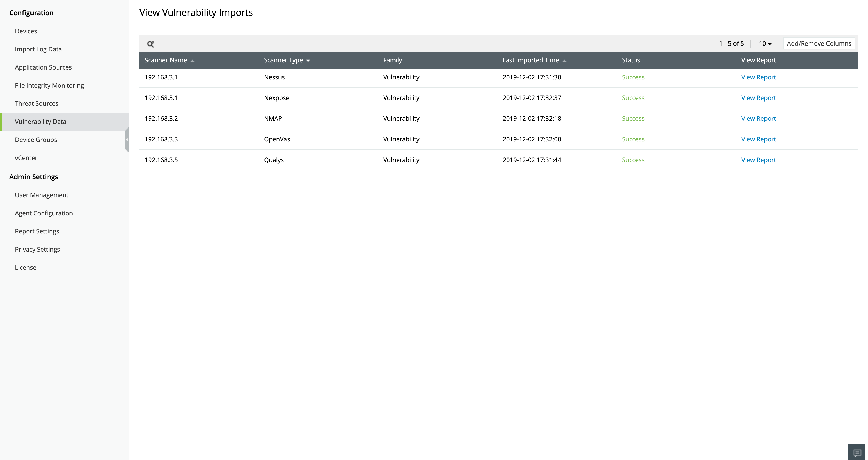Image resolution: width=868 pixels, height=460 pixels.
Task: Open View Report for Qualys scanner
Action: pyautogui.click(x=758, y=160)
